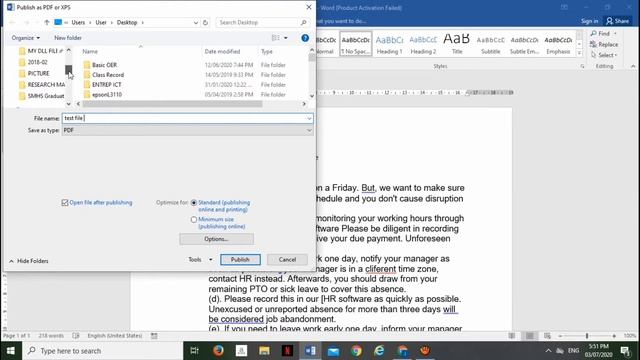The height and width of the screenshot is (360, 640).
Task: Zoom in with the plus button
Action: pos(614,336)
